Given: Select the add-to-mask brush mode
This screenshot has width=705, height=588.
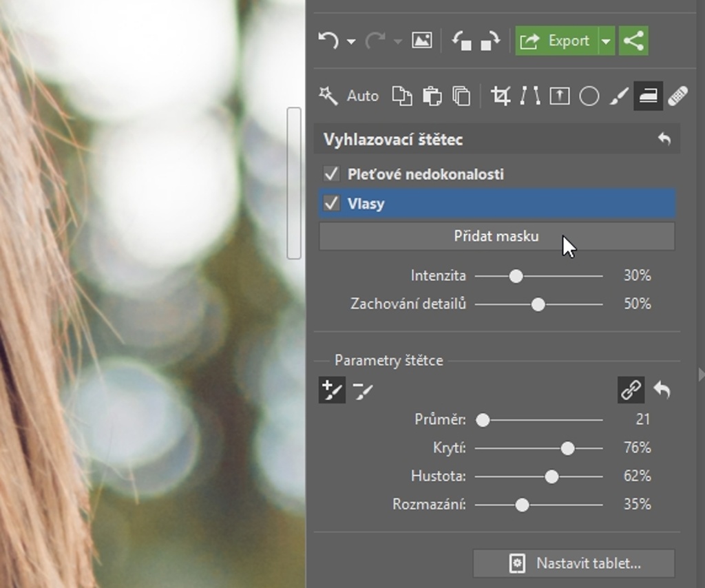Looking at the screenshot, I should 332,390.
